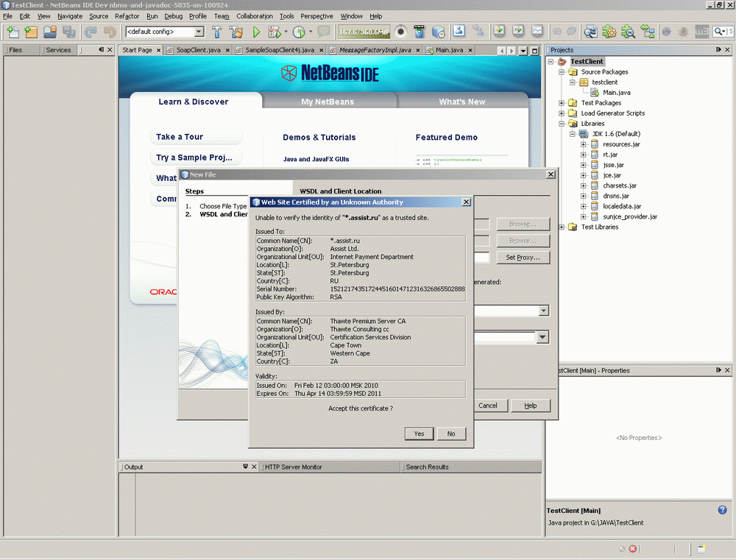Click the red error icon in status bar
This screenshot has width=736, height=560.
(x=632, y=549)
